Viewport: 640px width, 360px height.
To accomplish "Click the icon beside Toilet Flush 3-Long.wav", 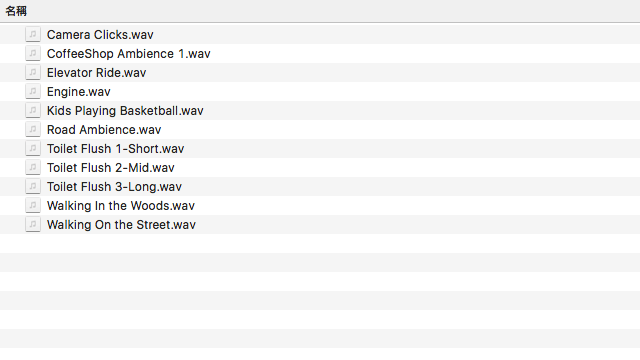I will [x=33, y=186].
